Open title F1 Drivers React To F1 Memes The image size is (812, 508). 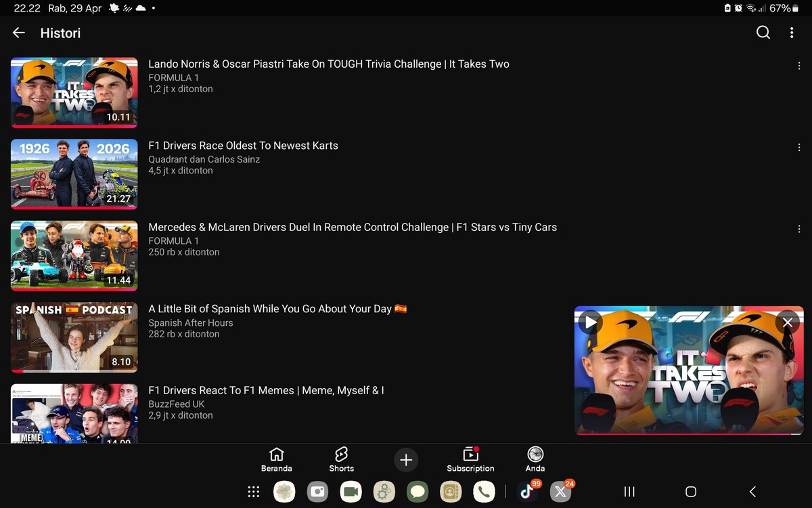[266, 390]
